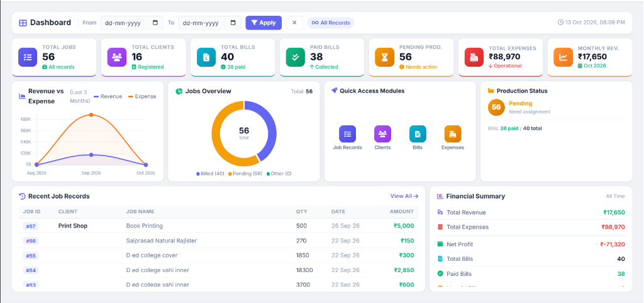Click the Paid Bills check-circle icon in summary
The width and height of the screenshot is (644, 303).
[x=440, y=273]
